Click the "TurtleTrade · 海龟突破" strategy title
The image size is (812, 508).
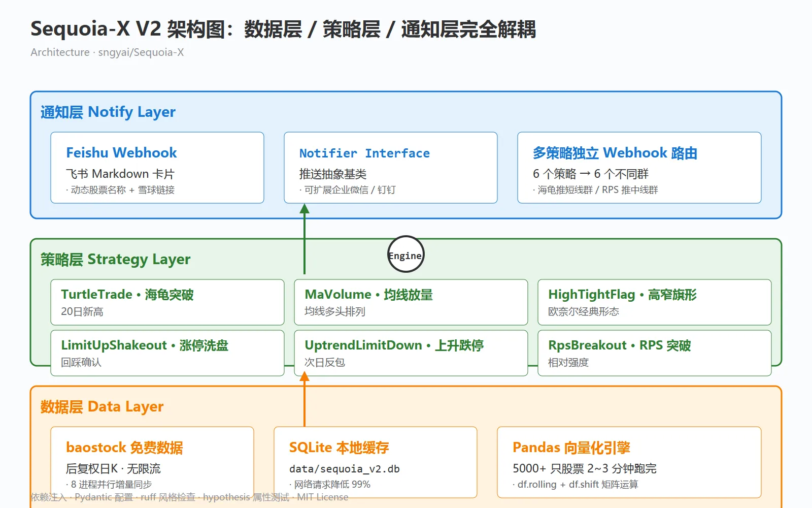point(127,294)
